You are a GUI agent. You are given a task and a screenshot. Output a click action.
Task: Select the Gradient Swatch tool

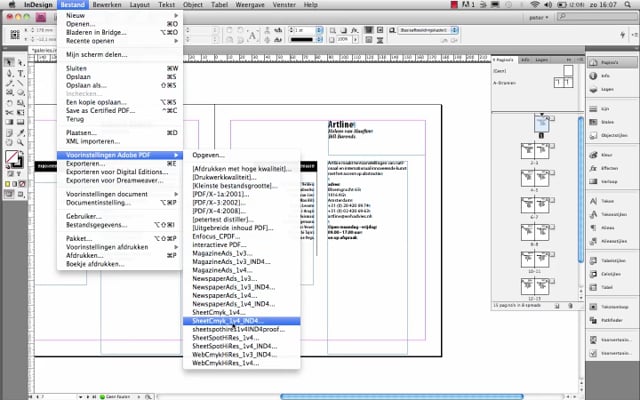coord(9,122)
